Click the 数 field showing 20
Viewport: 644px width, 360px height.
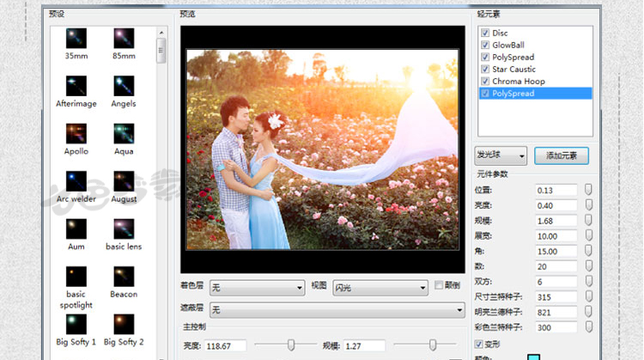coord(556,266)
